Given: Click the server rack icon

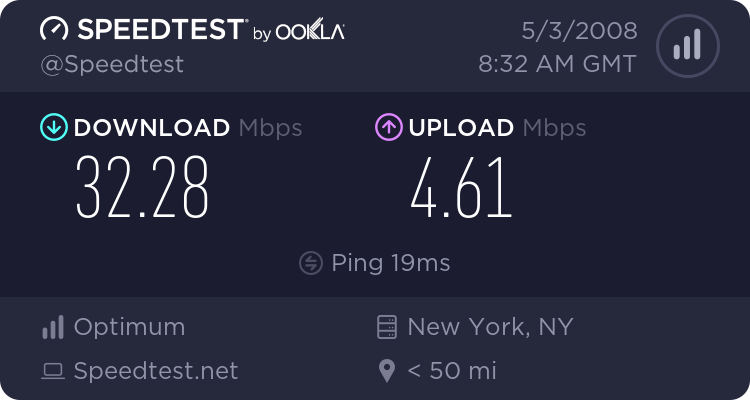Looking at the screenshot, I should point(386,327).
